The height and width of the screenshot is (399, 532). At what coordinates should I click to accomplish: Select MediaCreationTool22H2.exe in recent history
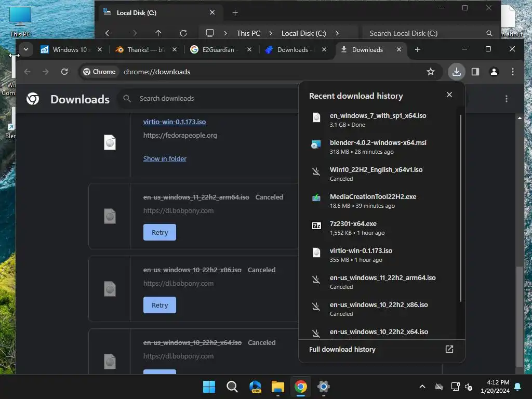378,201
